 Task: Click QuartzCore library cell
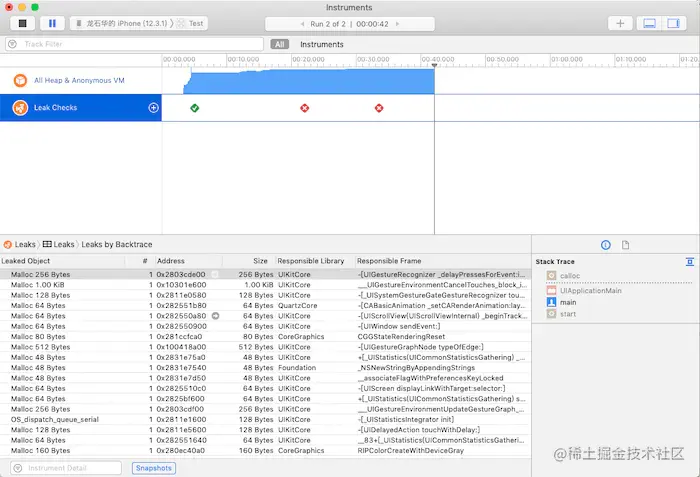pos(297,305)
